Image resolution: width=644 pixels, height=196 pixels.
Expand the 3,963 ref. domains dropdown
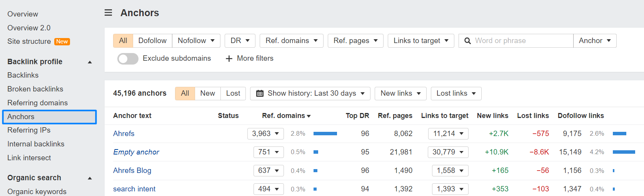click(265, 134)
